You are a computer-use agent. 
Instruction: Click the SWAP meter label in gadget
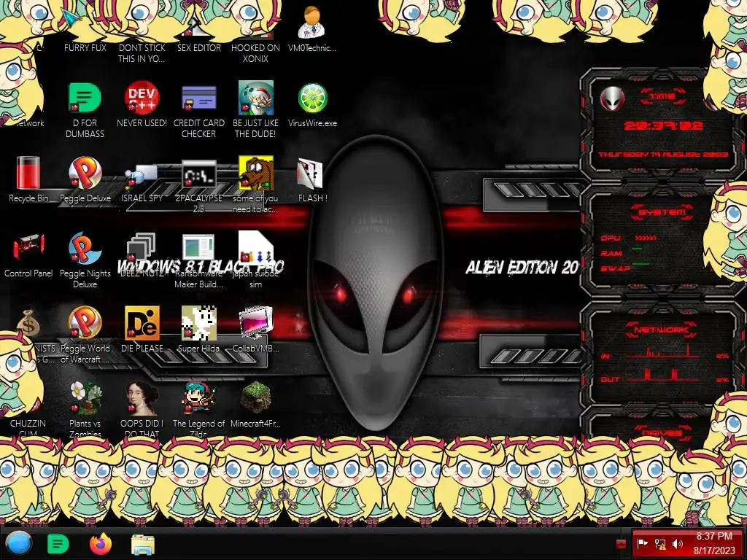coord(616,268)
